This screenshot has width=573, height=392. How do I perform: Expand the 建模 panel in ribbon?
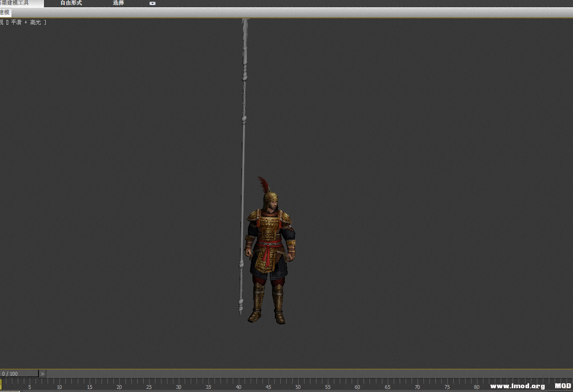(5, 12)
